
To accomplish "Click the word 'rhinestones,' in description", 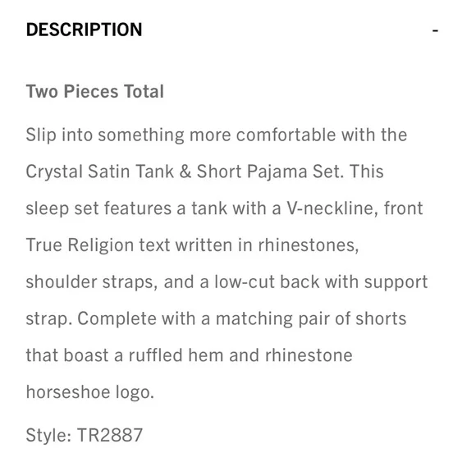I will pos(309,245).
